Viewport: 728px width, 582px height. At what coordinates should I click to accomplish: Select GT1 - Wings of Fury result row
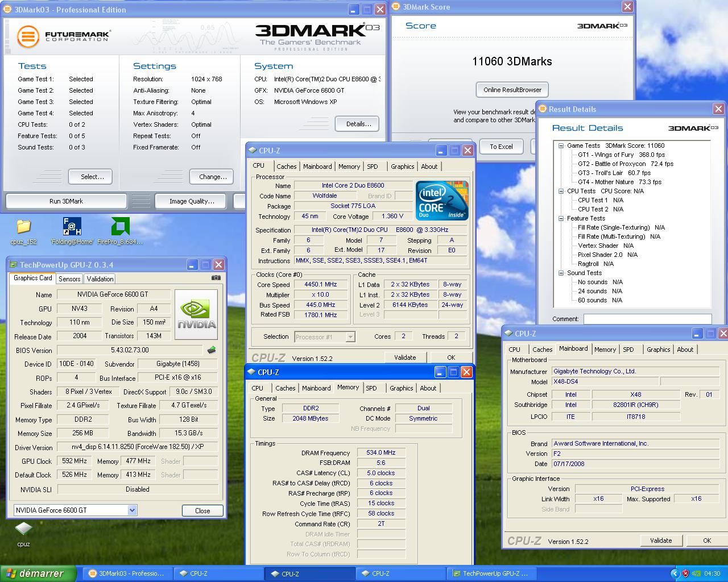pyautogui.click(x=621, y=155)
